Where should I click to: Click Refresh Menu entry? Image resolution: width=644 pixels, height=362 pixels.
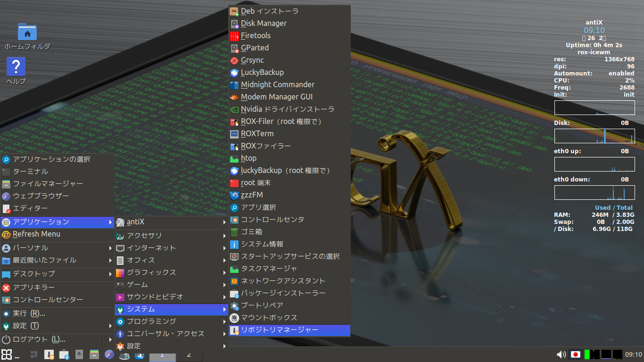pos(58,234)
